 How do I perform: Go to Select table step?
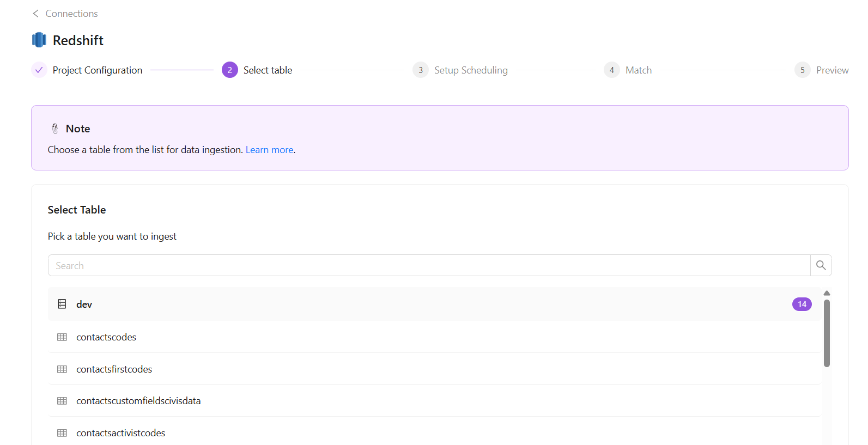pyautogui.click(x=267, y=70)
